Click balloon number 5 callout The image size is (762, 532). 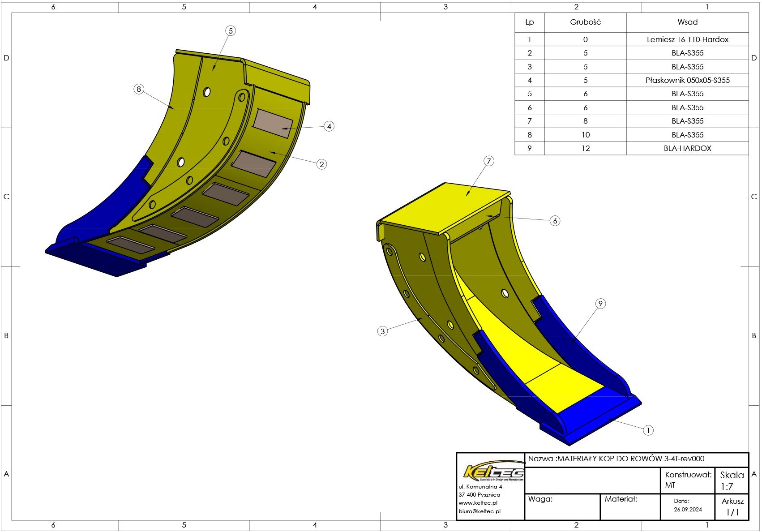pyautogui.click(x=231, y=31)
